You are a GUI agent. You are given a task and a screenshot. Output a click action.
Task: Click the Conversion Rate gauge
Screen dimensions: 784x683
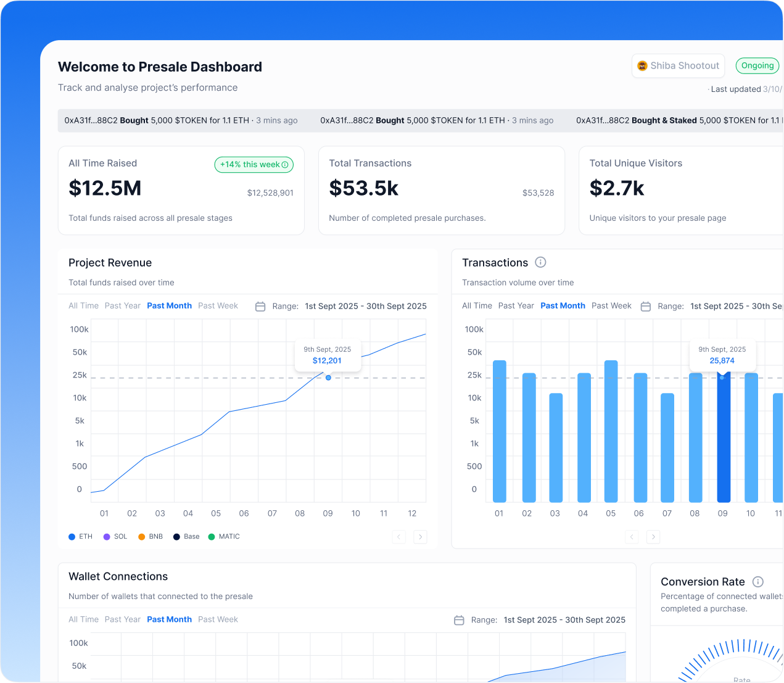click(732, 661)
